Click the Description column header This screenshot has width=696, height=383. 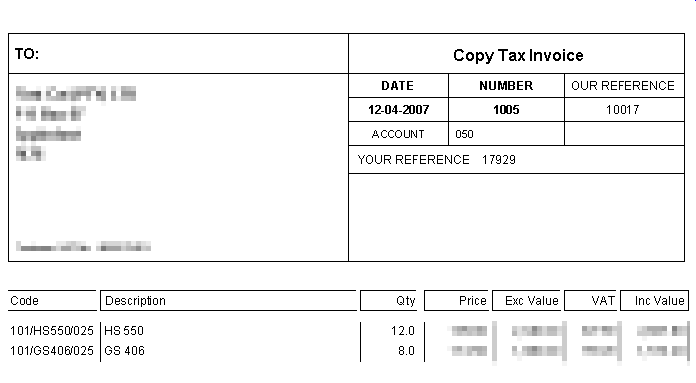point(135,301)
